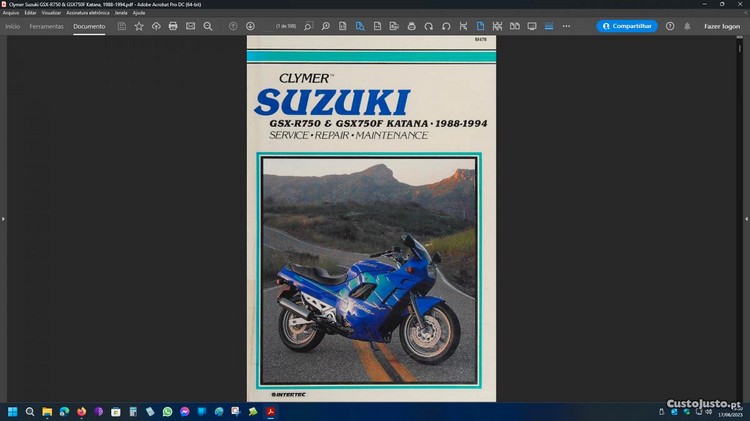Go to next page arrow
Viewport: 750px width, 421px height.
click(250, 26)
